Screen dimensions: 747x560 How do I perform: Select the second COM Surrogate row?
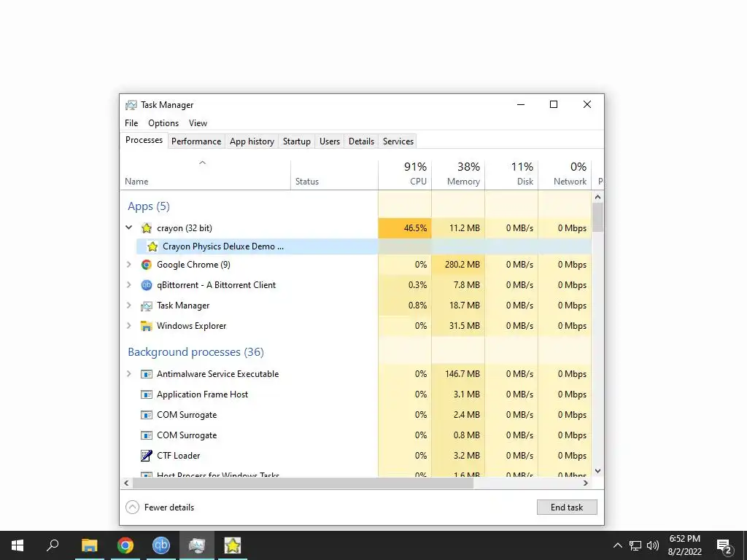pyautogui.click(x=356, y=435)
